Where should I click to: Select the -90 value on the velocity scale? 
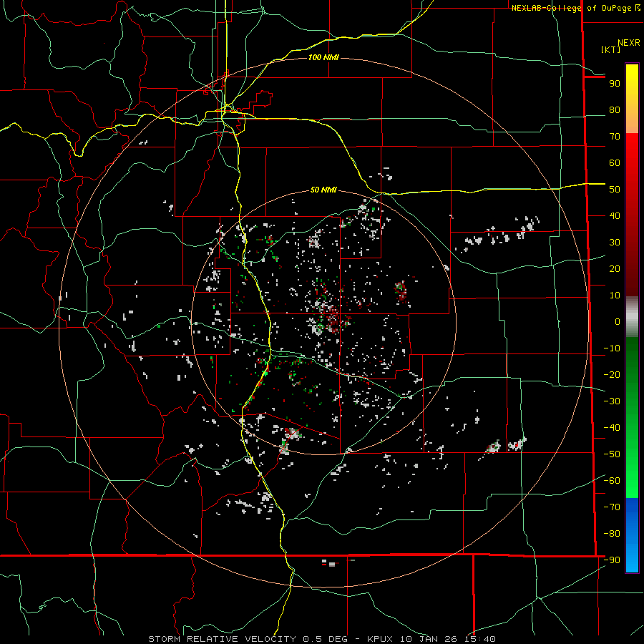coord(612,560)
